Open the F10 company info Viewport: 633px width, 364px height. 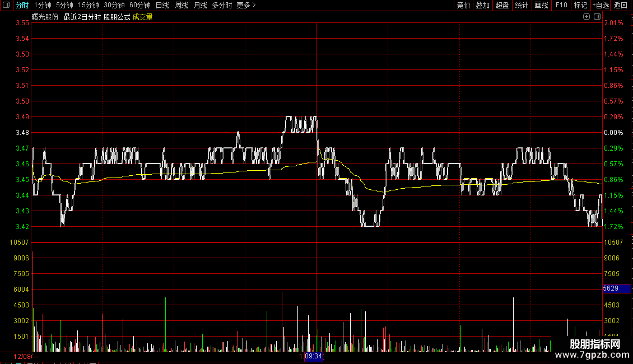click(561, 5)
